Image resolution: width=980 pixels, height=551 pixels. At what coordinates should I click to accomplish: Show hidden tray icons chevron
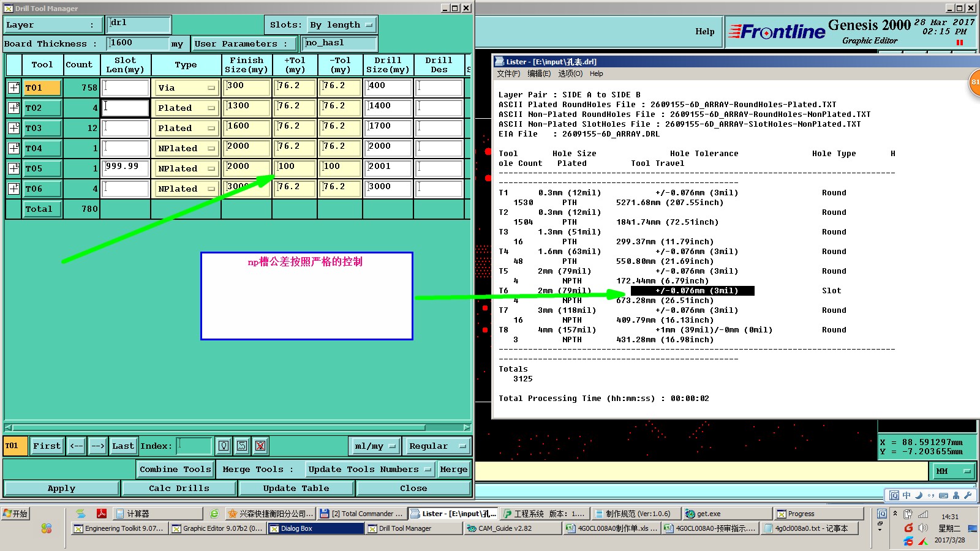coord(895,513)
